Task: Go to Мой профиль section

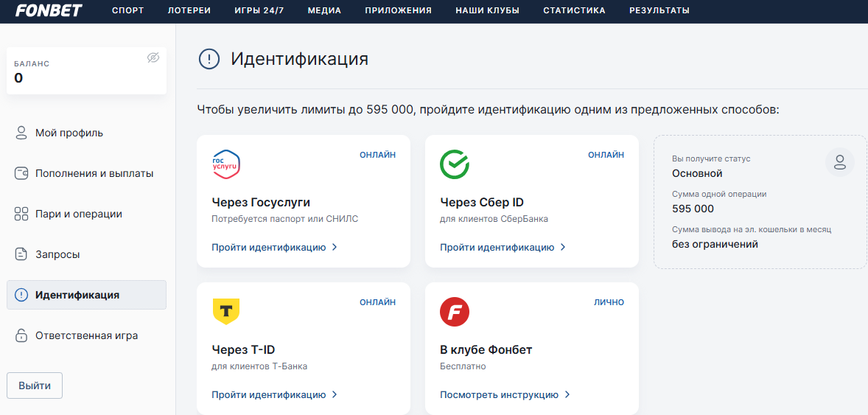Action: pos(86,133)
